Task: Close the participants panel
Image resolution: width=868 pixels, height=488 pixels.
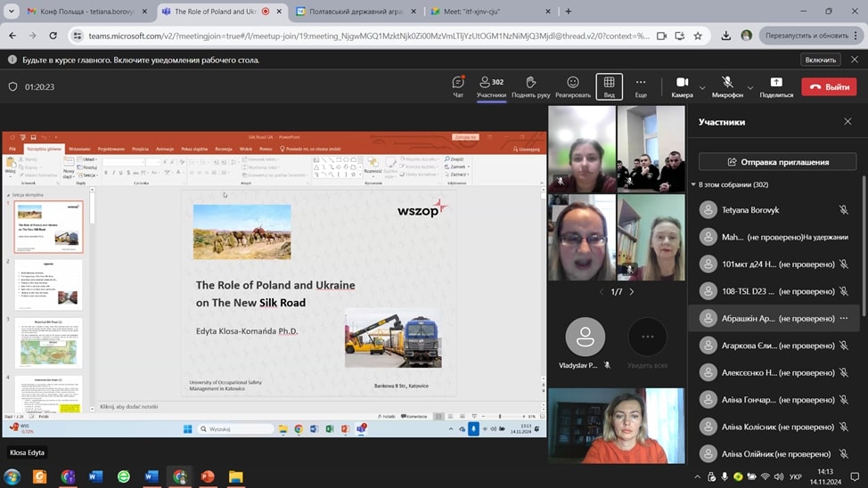Action: tap(848, 121)
